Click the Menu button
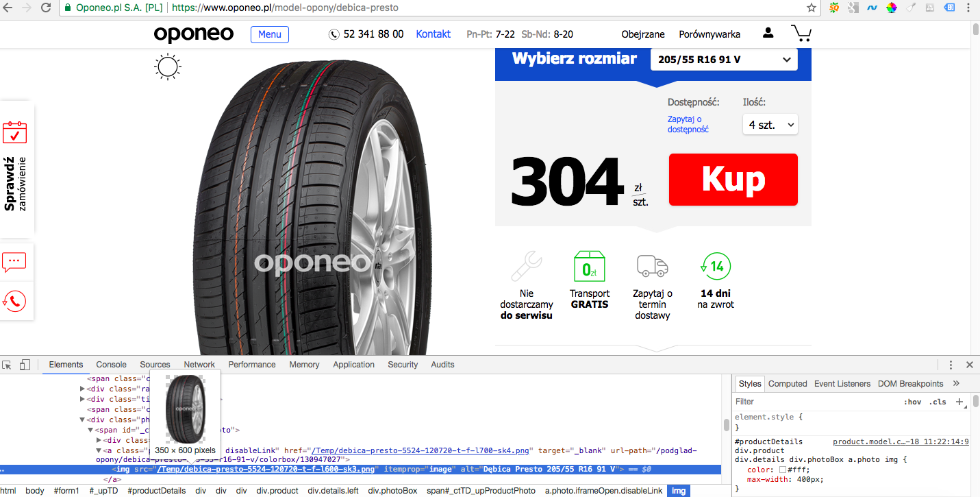The image size is (980, 497). point(270,34)
